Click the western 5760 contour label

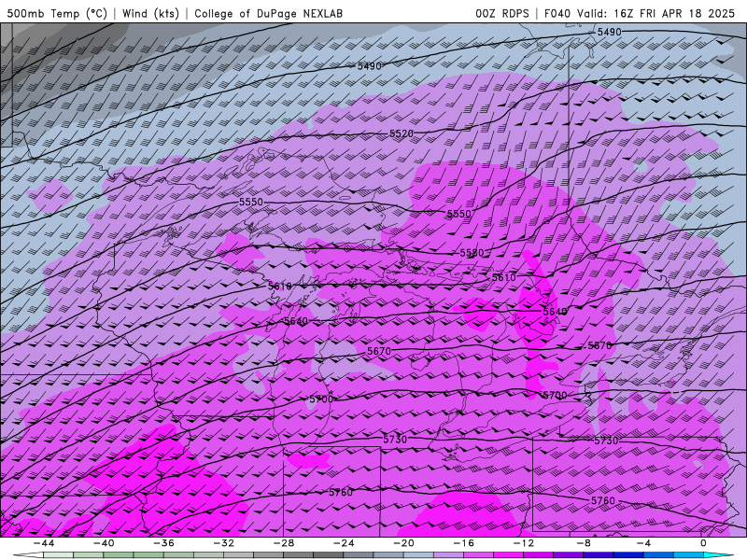coord(341,493)
